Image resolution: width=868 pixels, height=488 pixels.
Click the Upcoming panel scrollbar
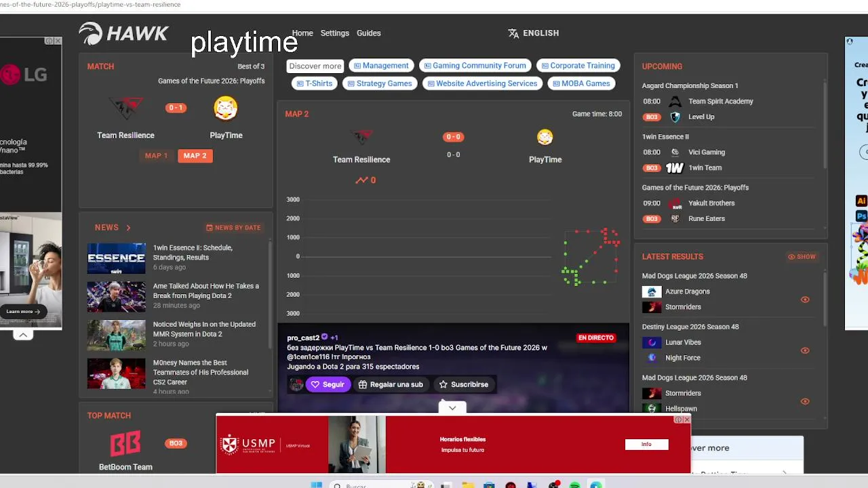[825, 125]
